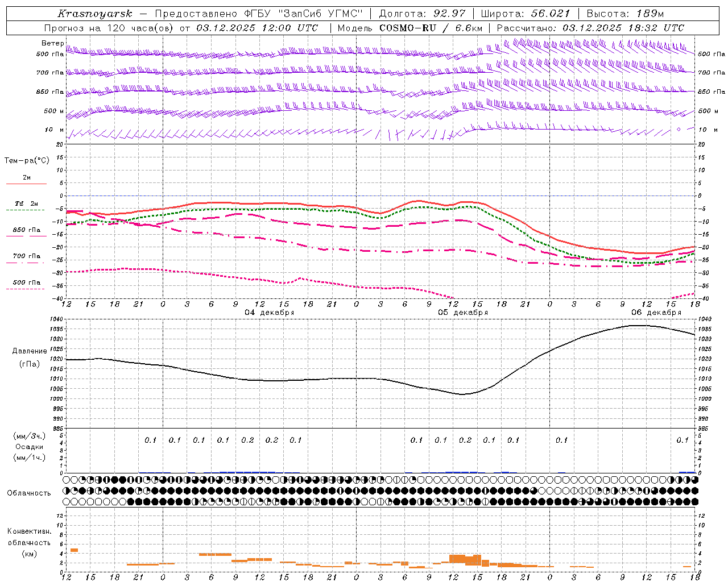Click the 'Прогноз на 120 часа(ов)' forecast line
This screenshot has height=582, width=728.
tap(109, 28)
